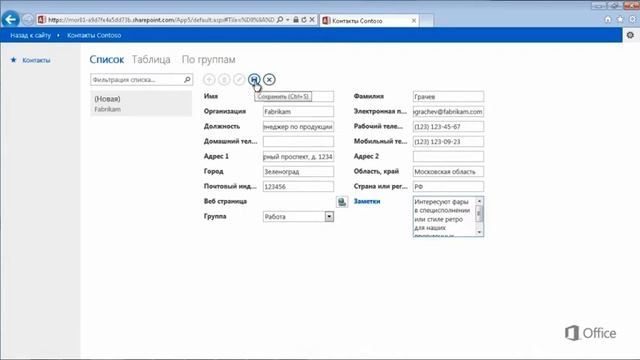The height and width of the screenshot is (360, 640).
Task: Click the scroll up arrow in Заметки box
Action: point(479,201)
